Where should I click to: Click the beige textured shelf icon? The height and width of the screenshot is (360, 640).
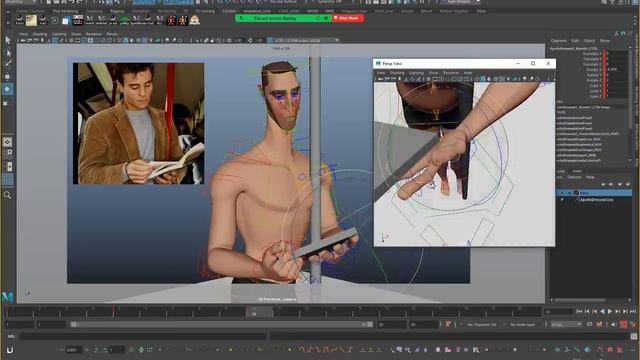[31, 20]
